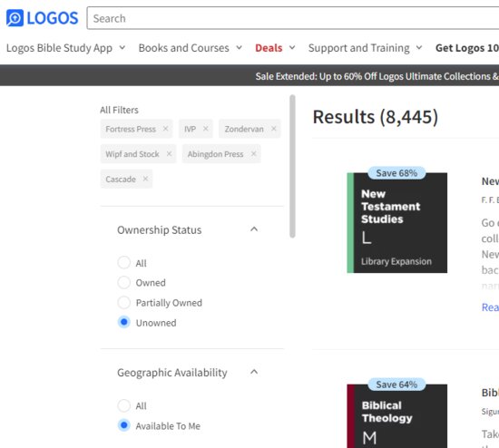Collapse the Geographic Availability section
This screenshot has height=448, width=499.
coord(254,372)
